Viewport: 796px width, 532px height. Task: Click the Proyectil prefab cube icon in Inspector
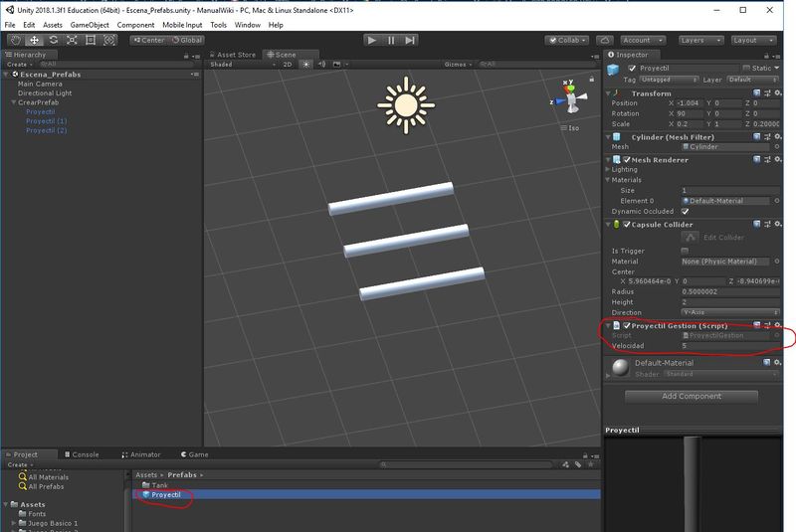(613, 70)
